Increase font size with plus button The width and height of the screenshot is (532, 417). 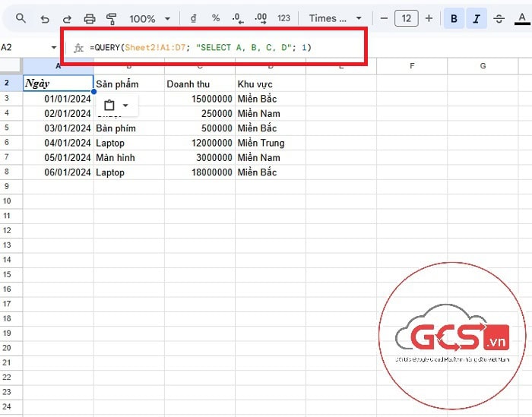coord(429,18)
